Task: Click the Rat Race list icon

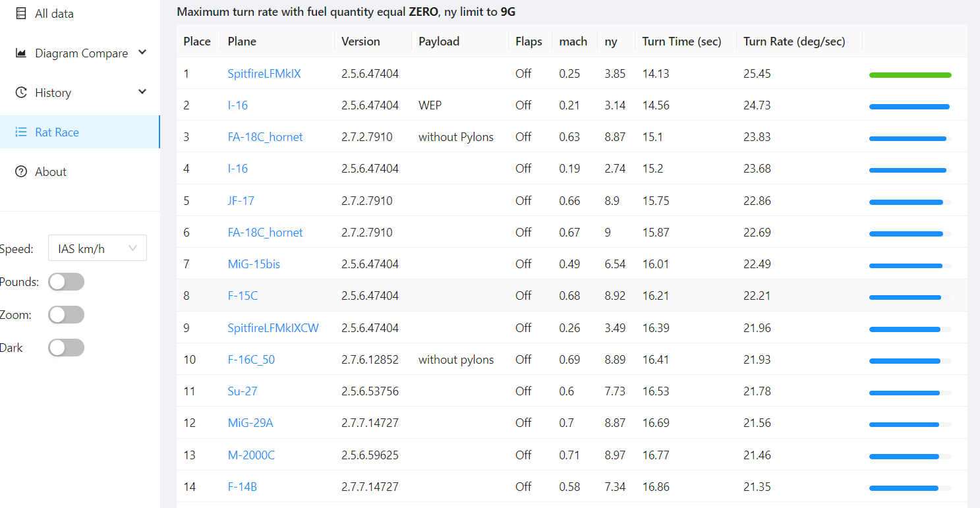Action: (21, 132)
